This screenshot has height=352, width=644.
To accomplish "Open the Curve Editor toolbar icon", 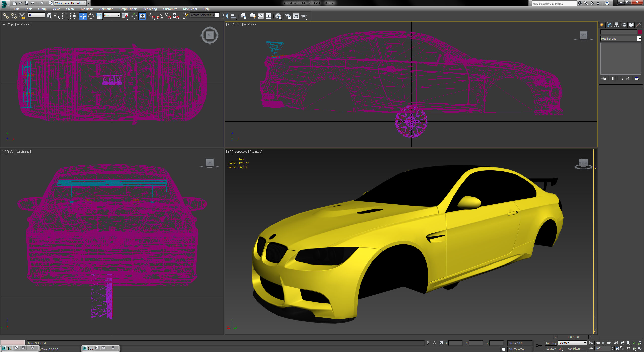I will point(261,16).
